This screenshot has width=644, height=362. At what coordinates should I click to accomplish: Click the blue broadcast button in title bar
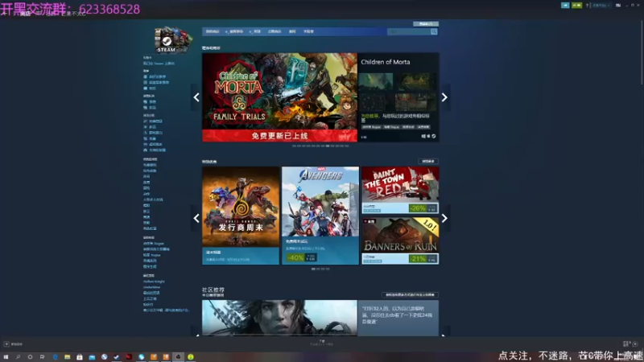(x=565, y=6)
